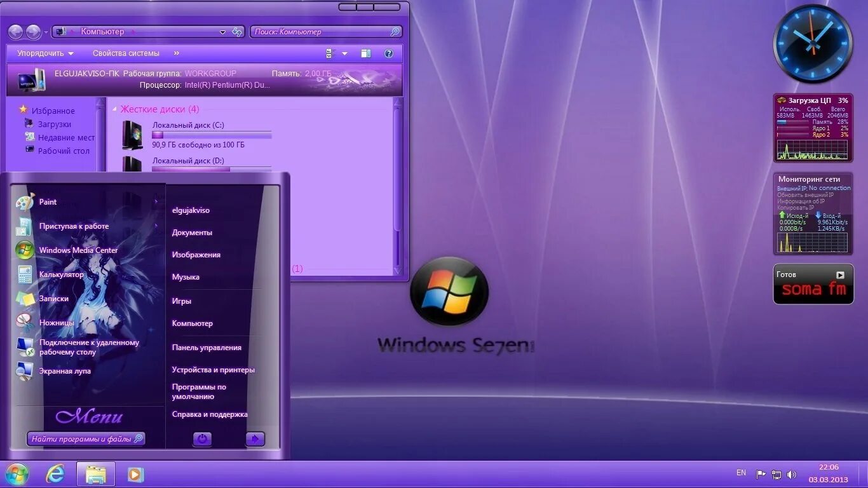Select Favorites (Избранное) in navigation pane
The height and width of the screenshot is (488, 868).
point(53,111)
